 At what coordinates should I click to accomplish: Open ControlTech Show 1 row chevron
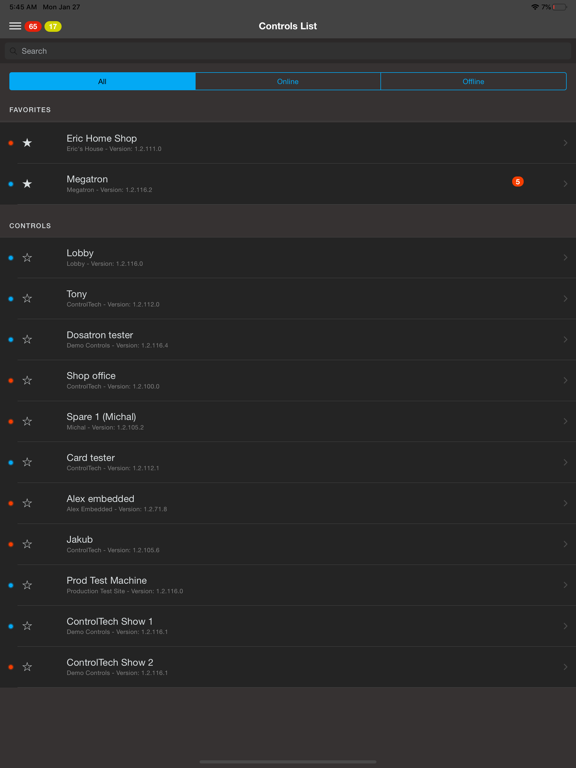point(566,626)
